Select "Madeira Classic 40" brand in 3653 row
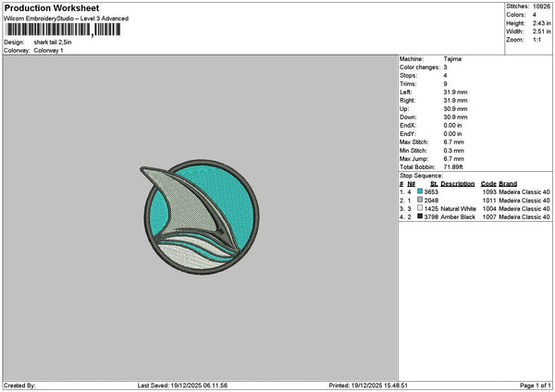Screen dimensions: 555x392 click(x=524, y=192)
